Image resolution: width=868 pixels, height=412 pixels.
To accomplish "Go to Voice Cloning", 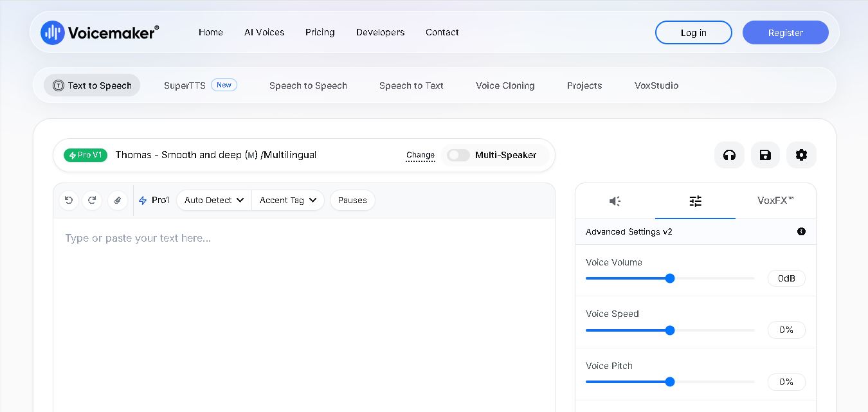I will pyautogui.click(x=505, y=85).
